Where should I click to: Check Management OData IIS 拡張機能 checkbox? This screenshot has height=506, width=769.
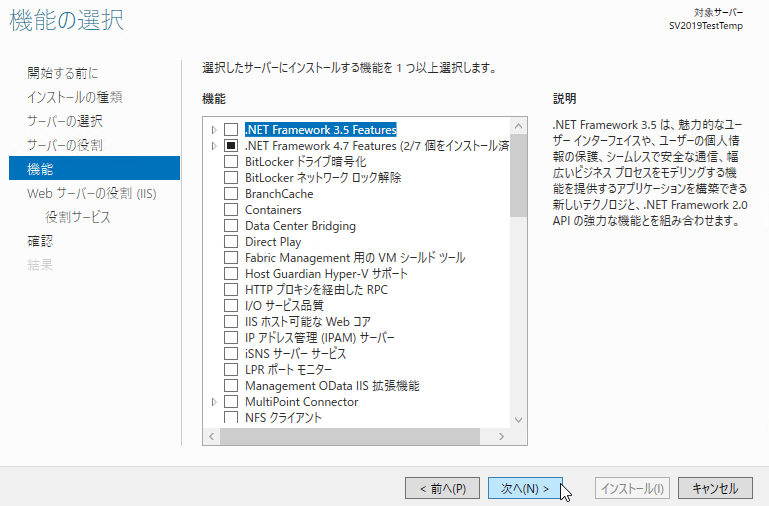[x=231, y=386]
